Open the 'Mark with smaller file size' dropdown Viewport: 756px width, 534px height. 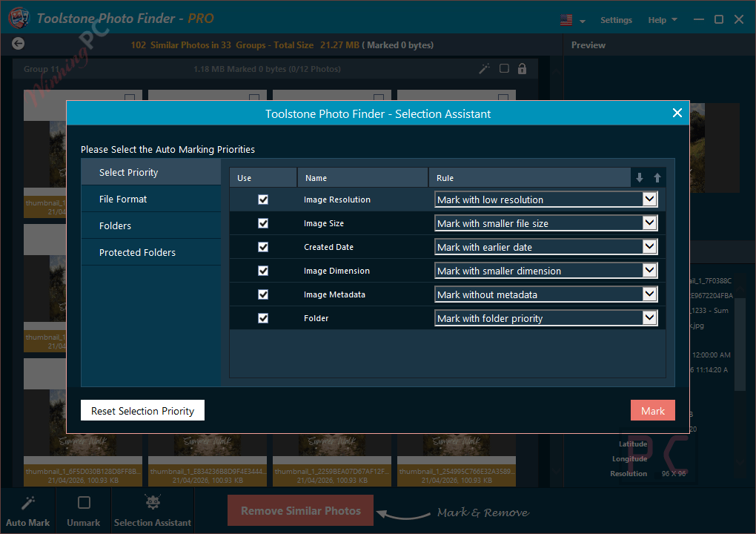point(546,222)
